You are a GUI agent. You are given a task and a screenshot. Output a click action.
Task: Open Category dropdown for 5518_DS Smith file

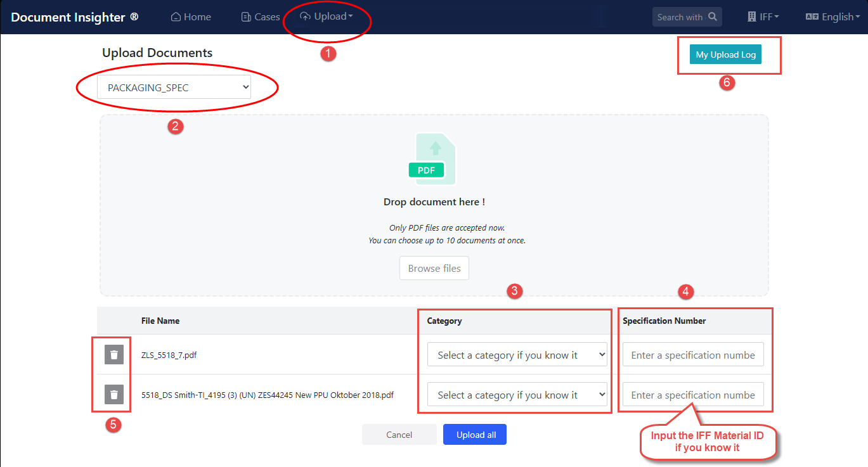[x=517, y=395]
